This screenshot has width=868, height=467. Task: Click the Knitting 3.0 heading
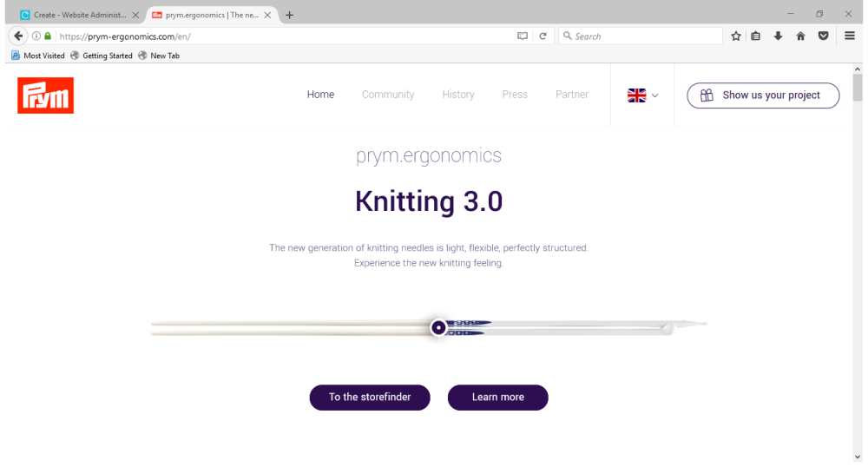click(429, 201)
